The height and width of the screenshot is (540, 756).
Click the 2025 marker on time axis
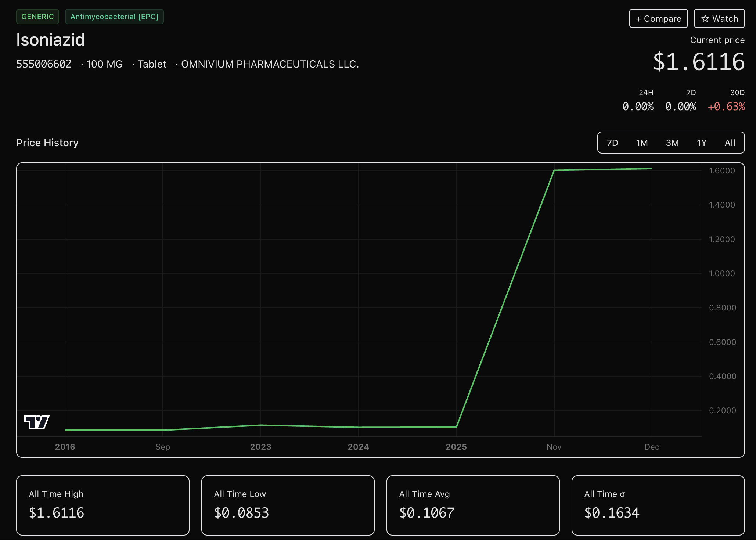456,447
